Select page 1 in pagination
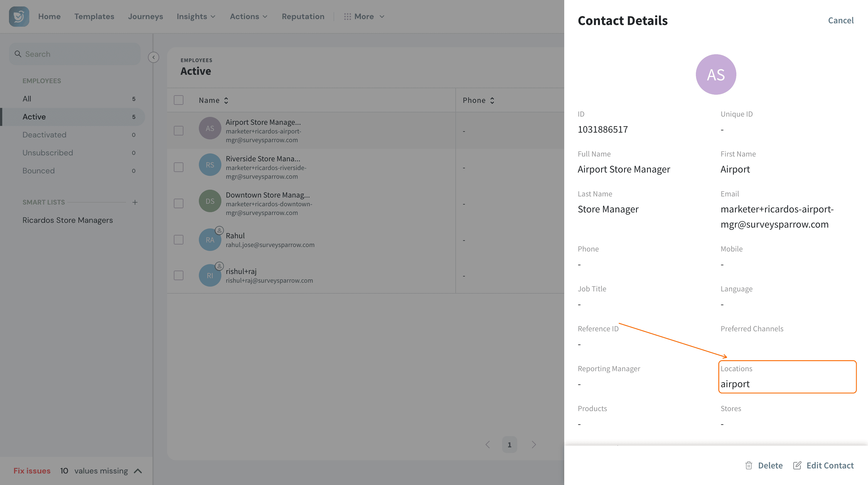This screenshot has width=868, height=485. [509, 445]
